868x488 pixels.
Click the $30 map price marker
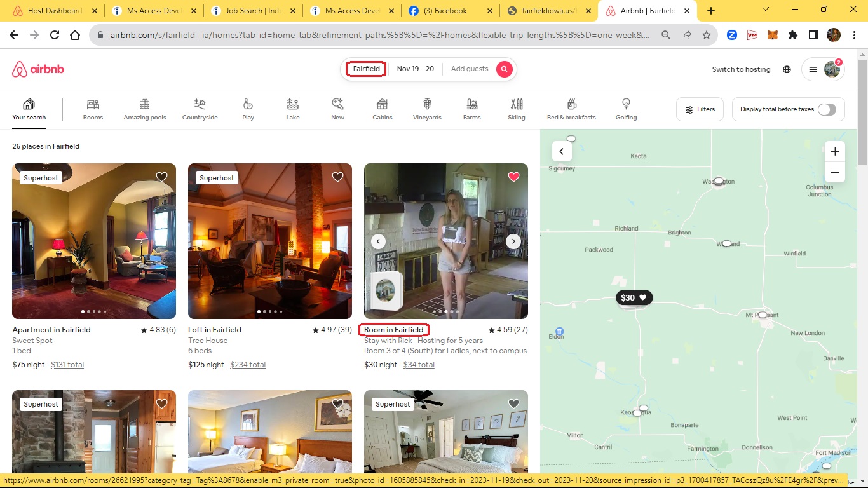point(634,297)
